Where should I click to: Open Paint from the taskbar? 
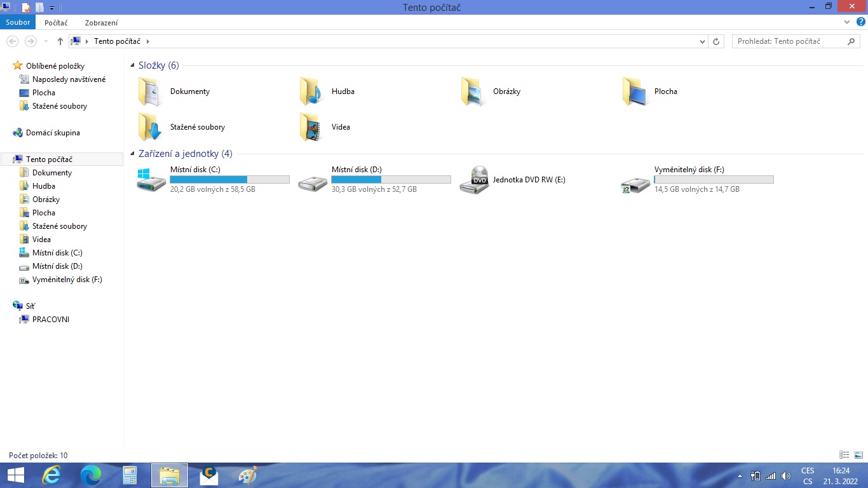click(x=248, y=475)
